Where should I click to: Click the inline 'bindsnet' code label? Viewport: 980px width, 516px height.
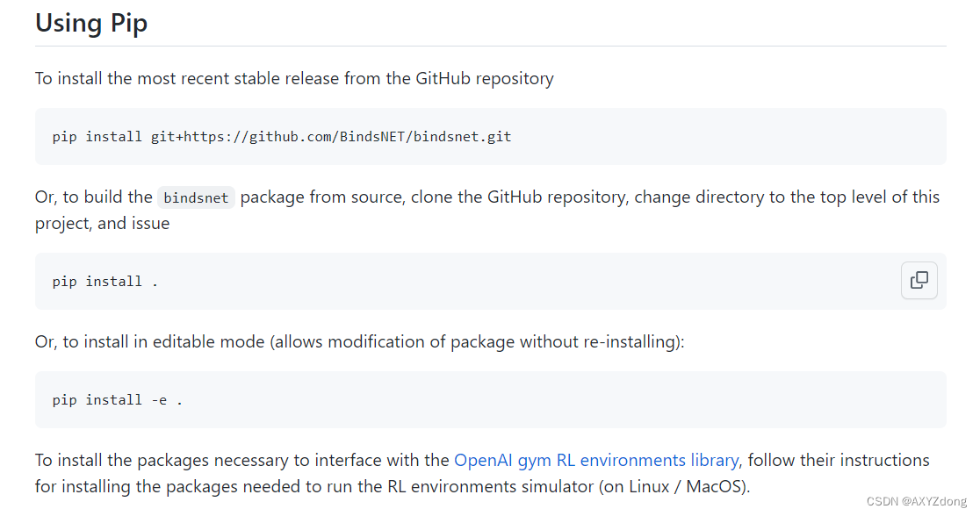pos(196,198)
